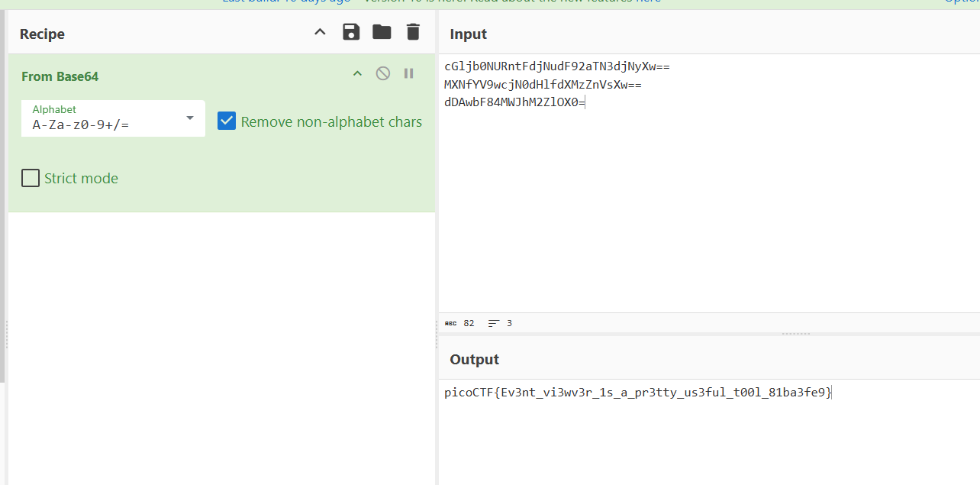Set a breakpoint on From Base64
The height and width of the screenshot is (485, 980).
click(x=409, y=73)
